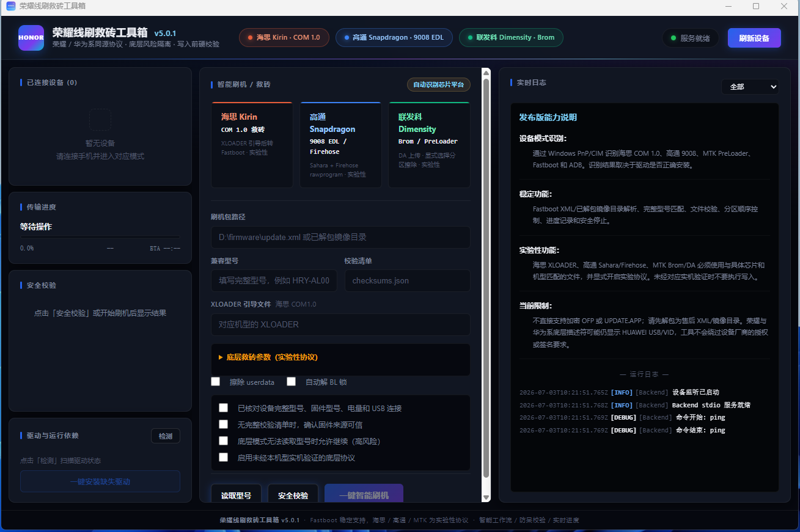The width and height of the screenshot is (800, 532).
Task: Click the 读取型号 button
Action: coord(236,494)
